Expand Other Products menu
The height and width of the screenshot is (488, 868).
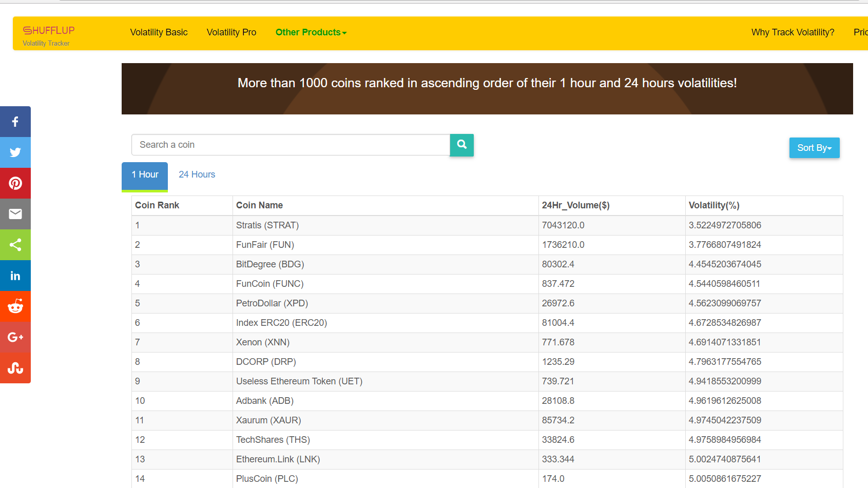pyautogui.click(x=311, y=32)
